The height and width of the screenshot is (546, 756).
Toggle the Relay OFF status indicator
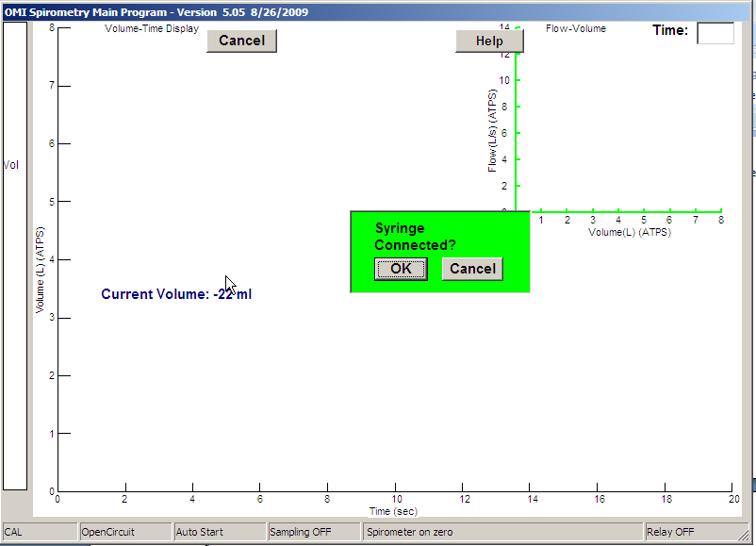pos(696,532)
